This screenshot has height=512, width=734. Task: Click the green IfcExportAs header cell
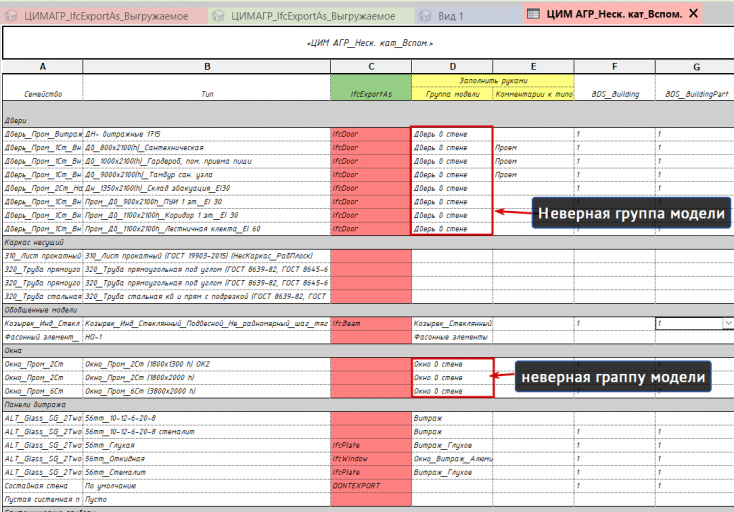371,87
